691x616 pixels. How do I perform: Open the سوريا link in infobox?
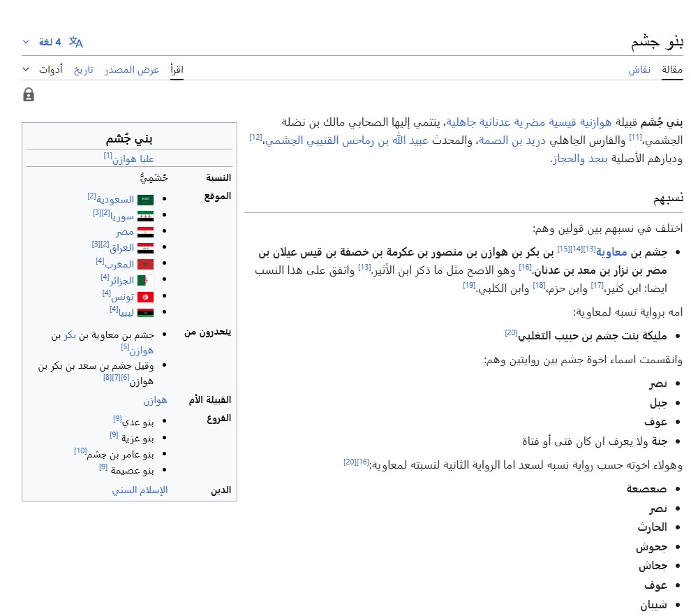coord(122,216)
